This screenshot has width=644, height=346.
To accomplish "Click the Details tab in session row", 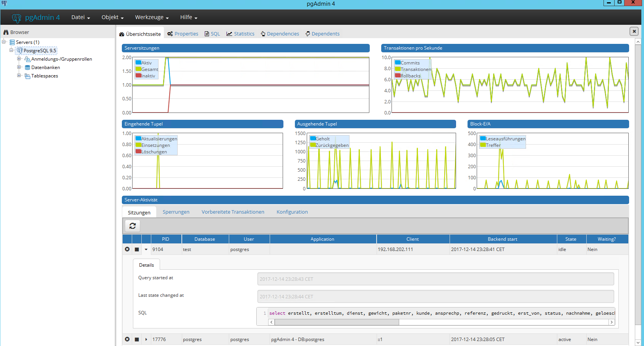I will click(146, 265).
